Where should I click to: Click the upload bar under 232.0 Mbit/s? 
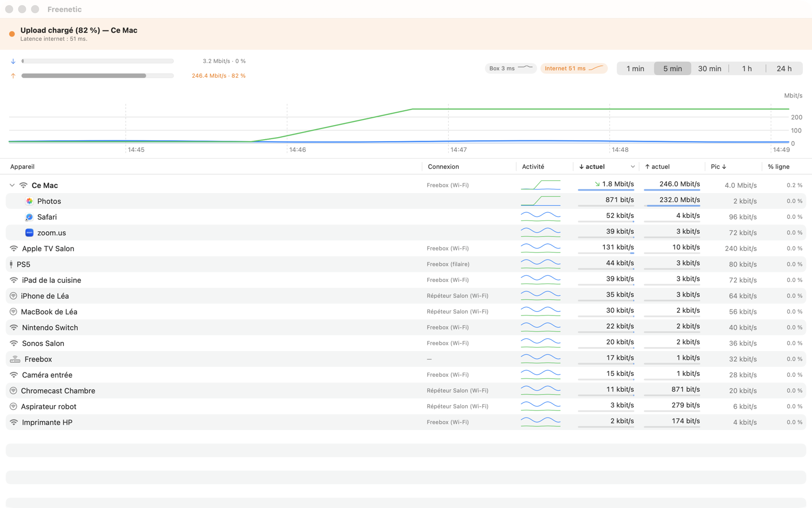672,206
